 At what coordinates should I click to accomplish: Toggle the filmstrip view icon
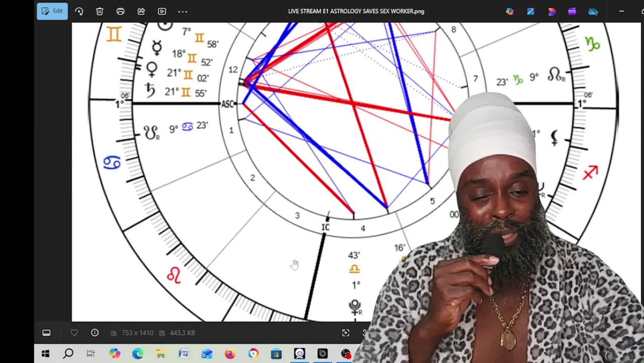pyautogui.click(x=46, y=333)
